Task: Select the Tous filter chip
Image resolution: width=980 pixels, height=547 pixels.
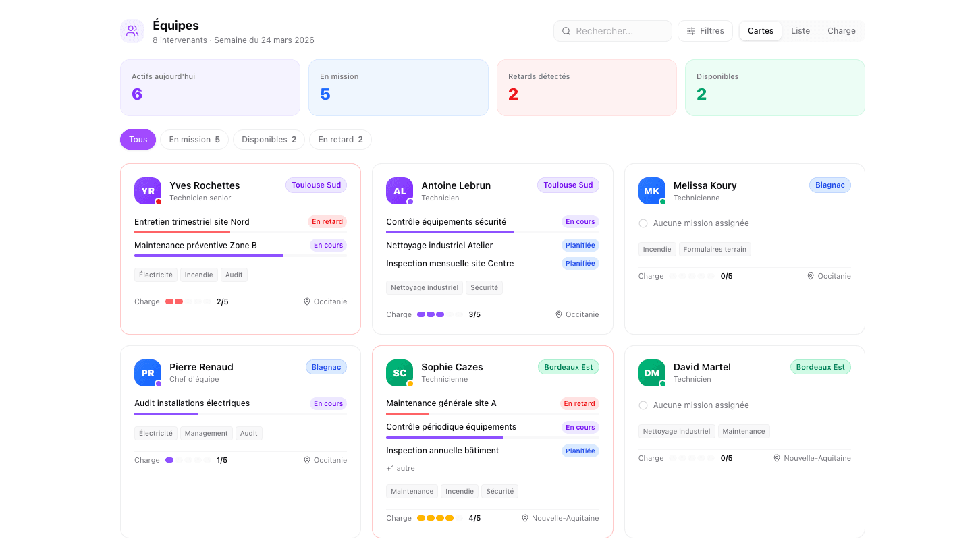Action: click(x=138, y=140)
